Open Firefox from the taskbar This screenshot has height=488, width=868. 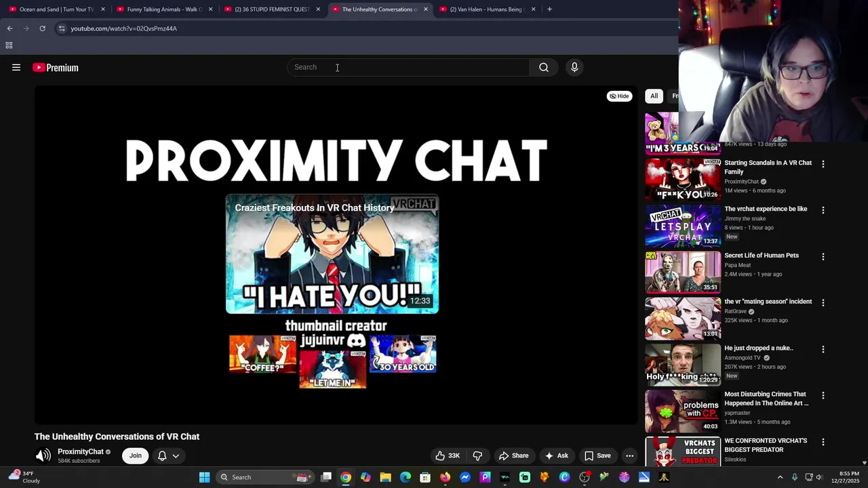(x=445, y=477)
